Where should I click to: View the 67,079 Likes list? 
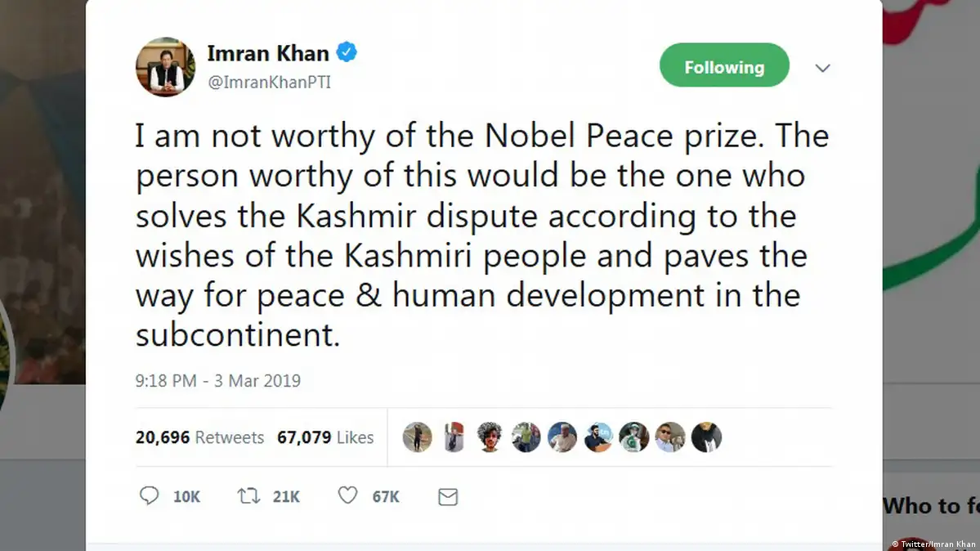pyautogui.click(x=325, y=437)
